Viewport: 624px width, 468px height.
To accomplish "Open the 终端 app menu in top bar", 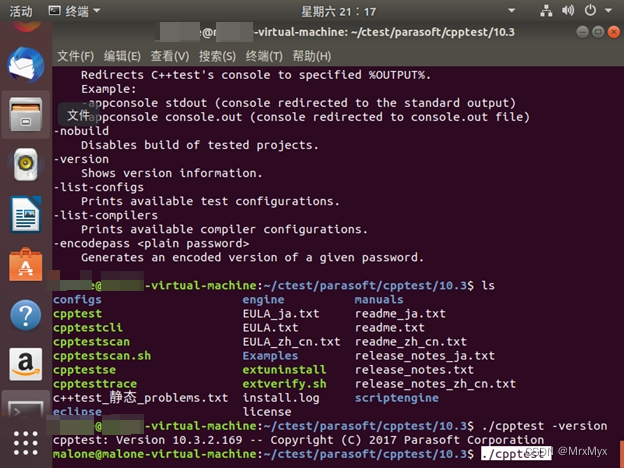I will (x=74, y=11).
